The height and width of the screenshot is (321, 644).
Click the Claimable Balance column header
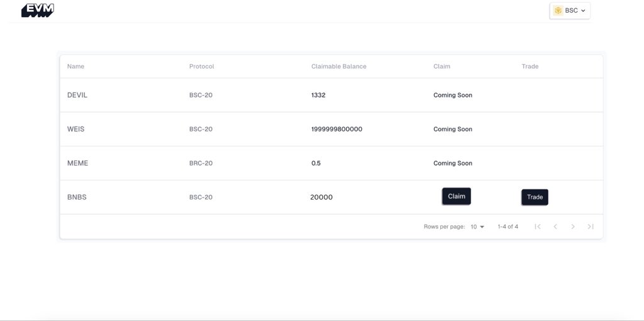(339, 66)
